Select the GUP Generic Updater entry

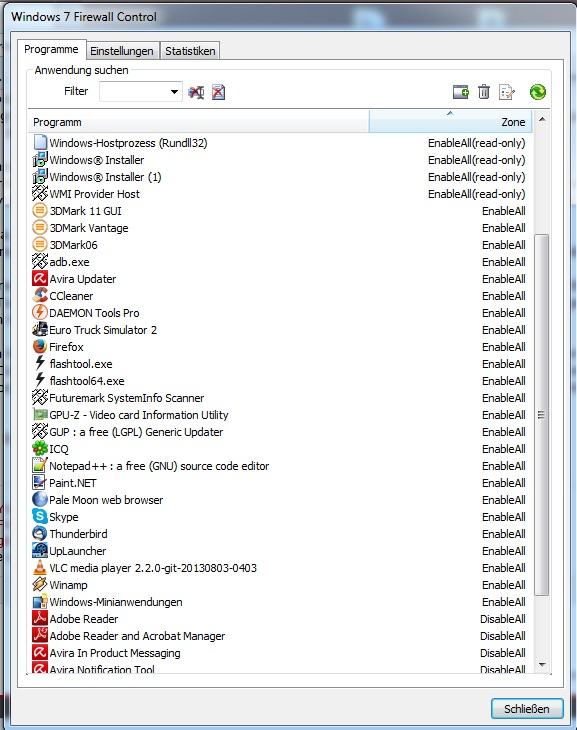coord(279,432)
